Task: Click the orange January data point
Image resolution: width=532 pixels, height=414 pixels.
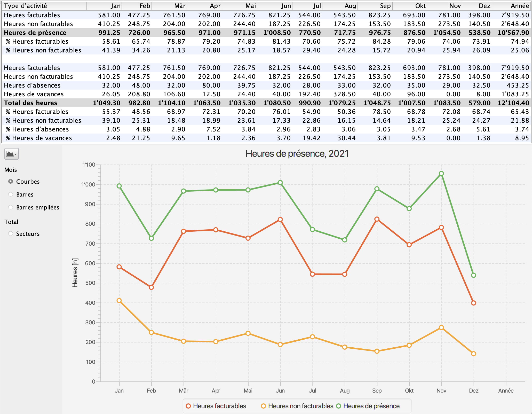Action: click(x=119, y=301)
